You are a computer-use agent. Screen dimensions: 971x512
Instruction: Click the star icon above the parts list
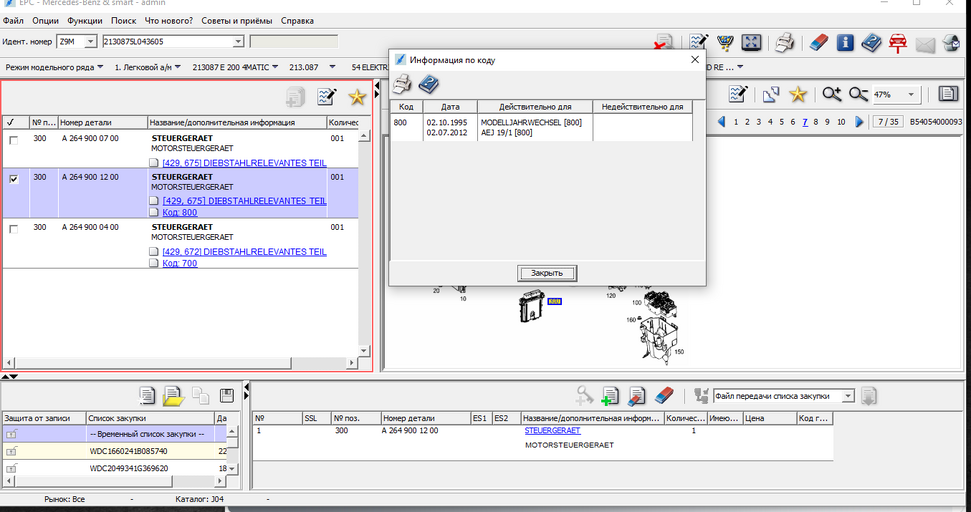[357, 97]
